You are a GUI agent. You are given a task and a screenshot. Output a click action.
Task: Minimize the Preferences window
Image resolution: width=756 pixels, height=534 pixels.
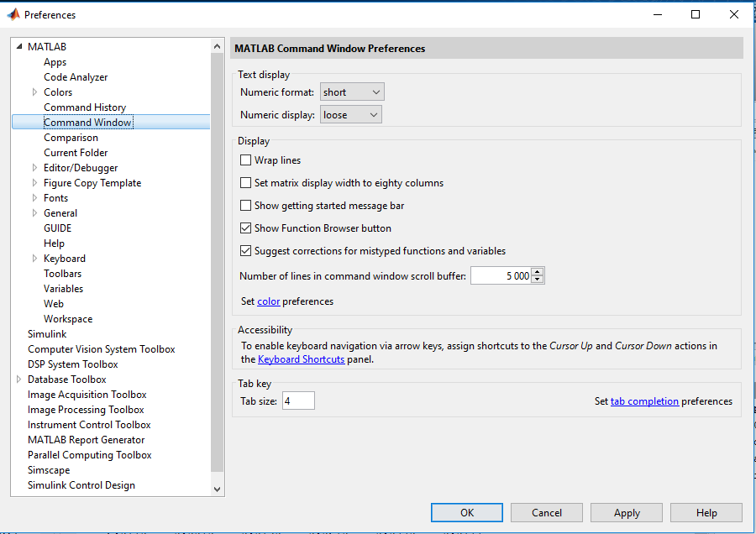click(658, 14)
